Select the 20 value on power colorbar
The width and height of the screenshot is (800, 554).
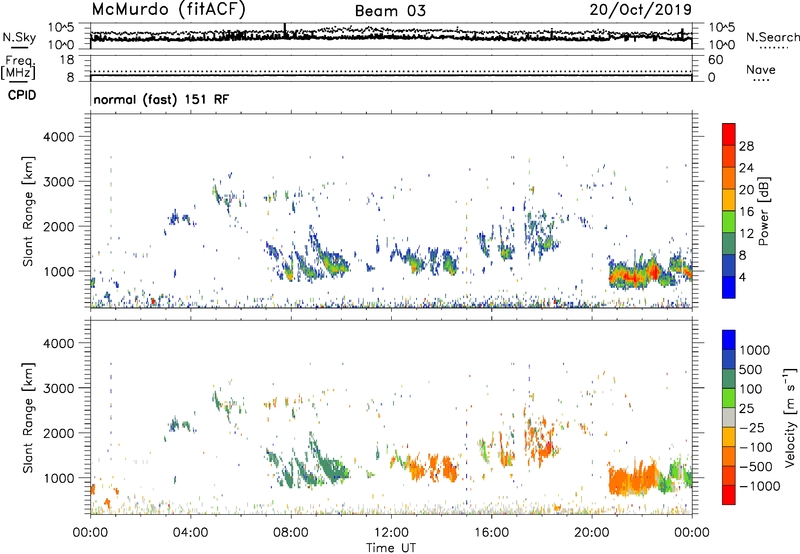point(746,190)
